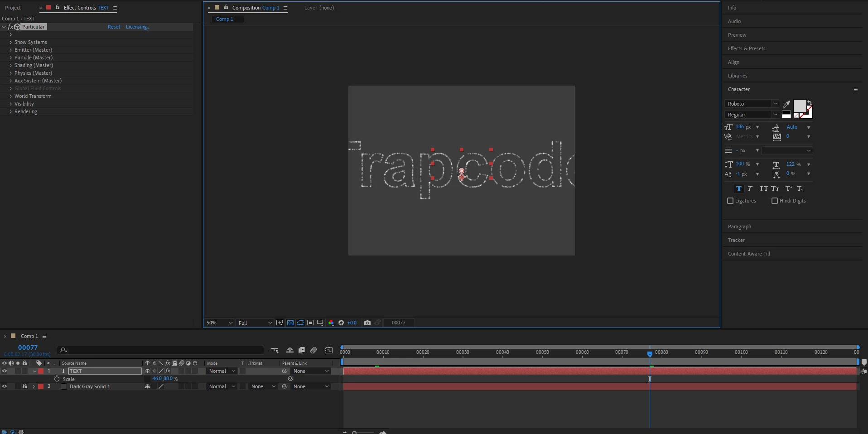Toggle shy switch on TEXT layer
Screen dimensions: 868x434
(147, 371)
